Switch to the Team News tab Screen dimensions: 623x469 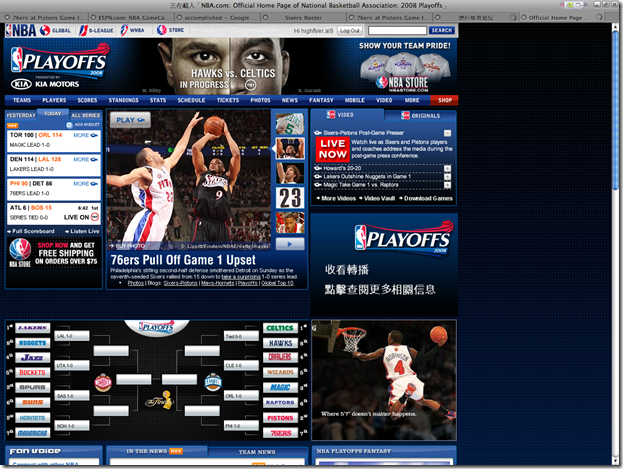[257, 452]
